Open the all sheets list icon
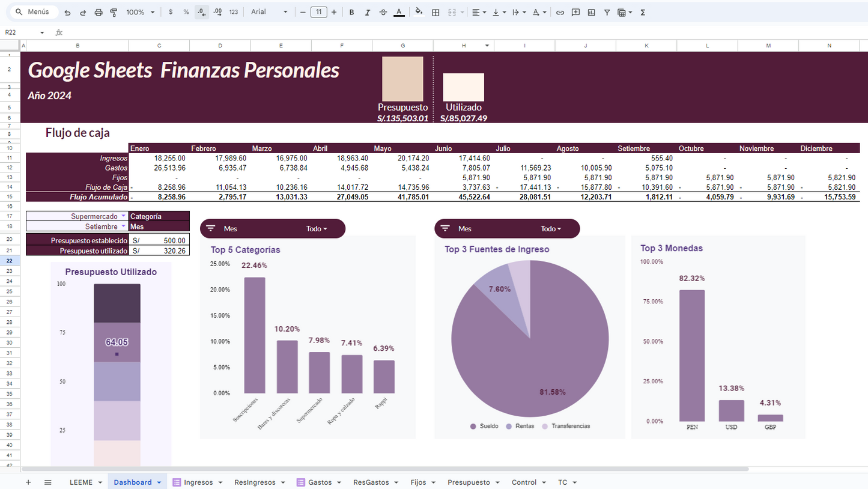868x489 pixels. coord(48,482)
